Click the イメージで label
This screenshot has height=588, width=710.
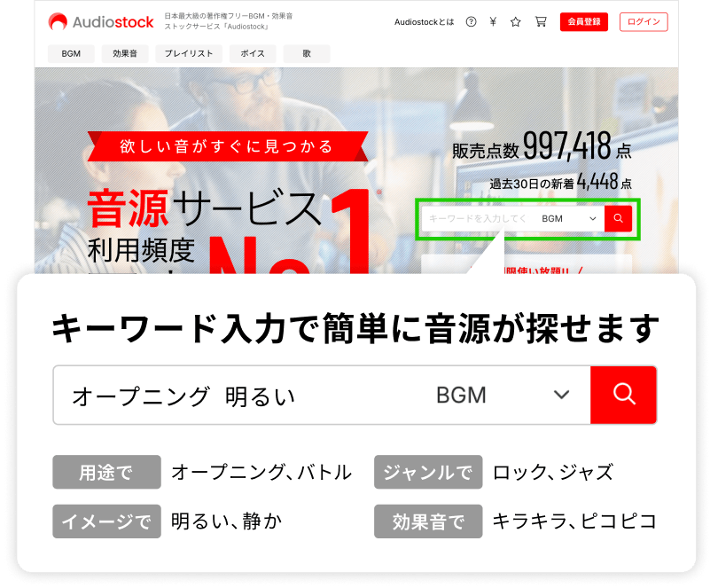(x=106, y=521)
